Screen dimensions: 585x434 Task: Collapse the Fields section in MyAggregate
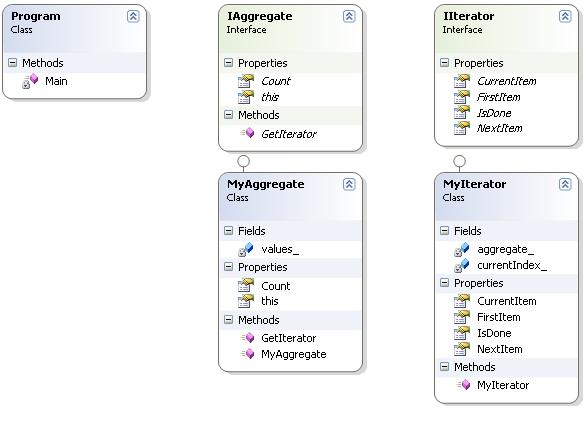228,230
